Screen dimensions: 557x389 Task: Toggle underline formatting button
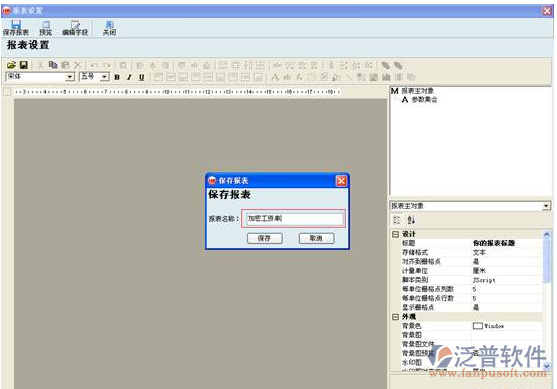(142, 77)
